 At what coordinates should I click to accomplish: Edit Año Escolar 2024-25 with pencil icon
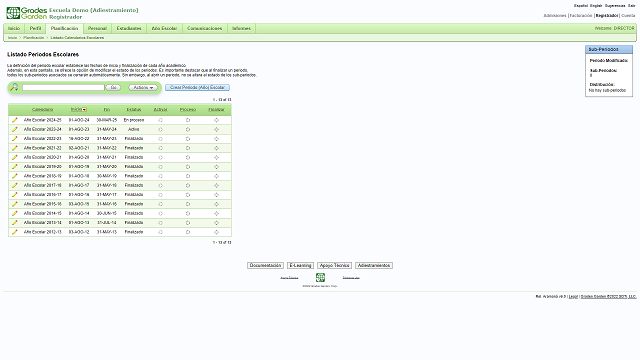(x=15, y=120)
